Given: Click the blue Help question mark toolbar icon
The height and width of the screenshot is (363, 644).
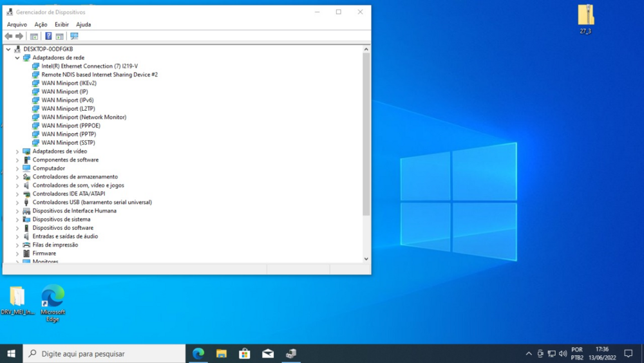Looking at the screenshot, I should 48,36.
